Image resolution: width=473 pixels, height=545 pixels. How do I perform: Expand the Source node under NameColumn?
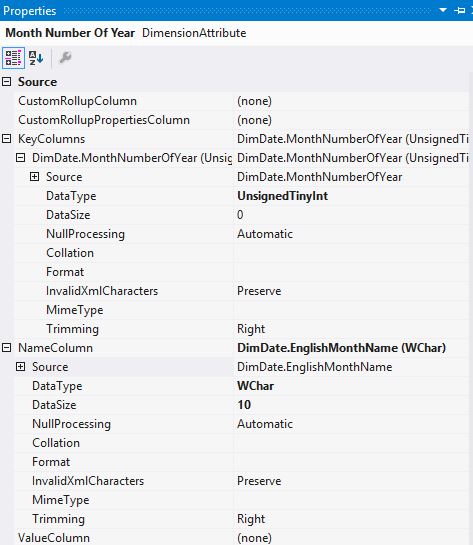click(x=21, y=367)
